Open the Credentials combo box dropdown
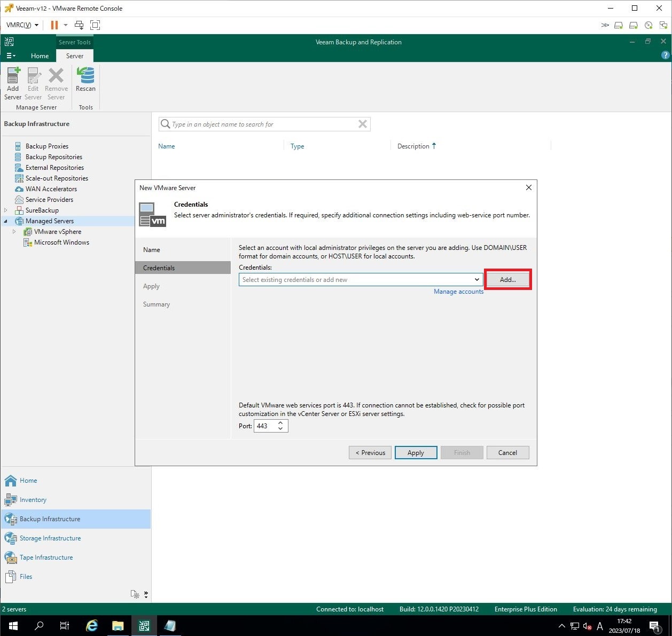 coord(476,280)
